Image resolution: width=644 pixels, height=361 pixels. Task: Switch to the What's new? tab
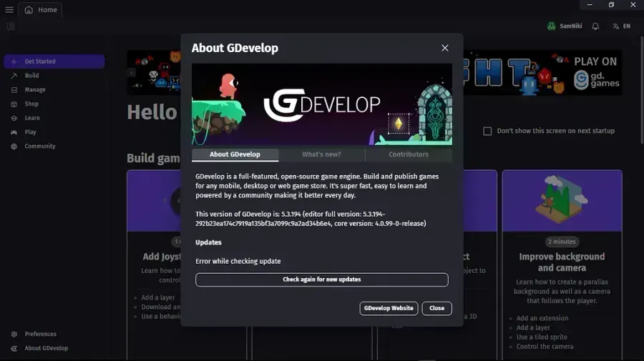click(x=321, y=154)
